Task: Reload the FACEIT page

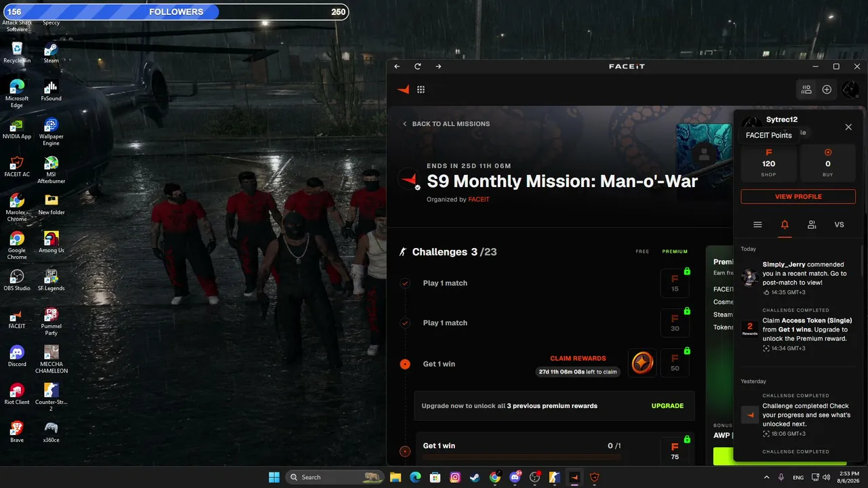Action: click(418, 66)
